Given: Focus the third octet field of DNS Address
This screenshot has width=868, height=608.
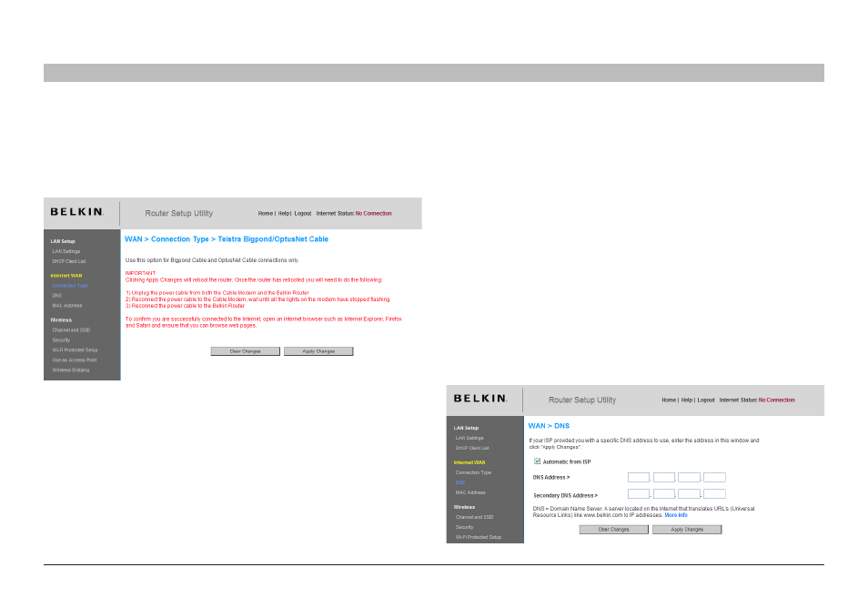Looking at the screenshot, I should pyautogui.click(x=689, y=477).
